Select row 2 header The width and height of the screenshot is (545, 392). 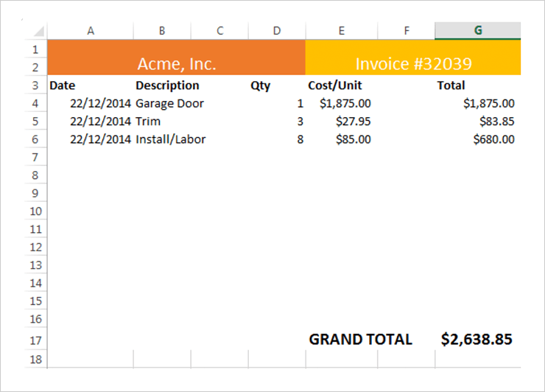35,67
